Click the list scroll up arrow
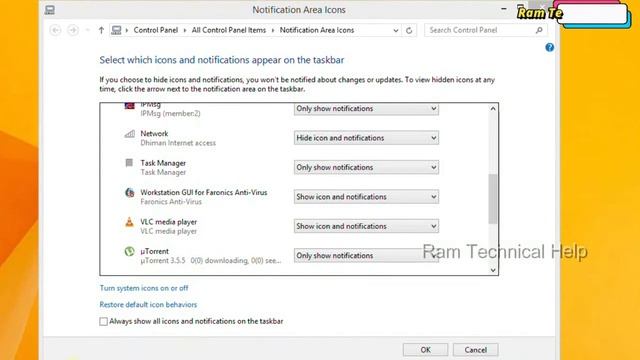This screenshot has width=640, height=360. [x=493, y=109]
